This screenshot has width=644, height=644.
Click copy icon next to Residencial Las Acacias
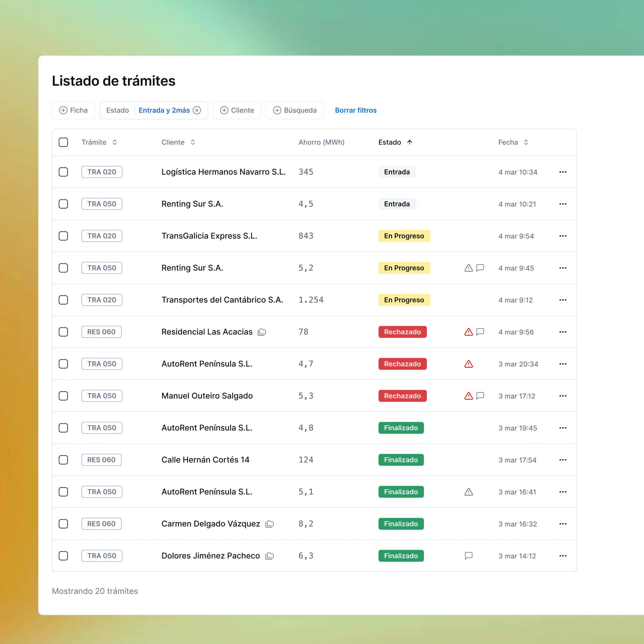(x=262, y=332)
